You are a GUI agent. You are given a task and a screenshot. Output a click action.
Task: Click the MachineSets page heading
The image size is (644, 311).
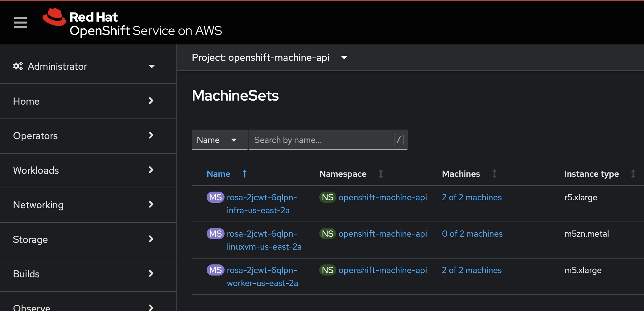pos(235,95)
